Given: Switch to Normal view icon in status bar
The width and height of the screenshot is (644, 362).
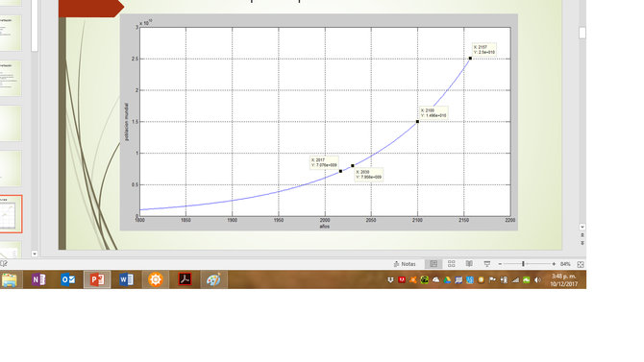Looking at the screenshot, I should coord(433,264).
